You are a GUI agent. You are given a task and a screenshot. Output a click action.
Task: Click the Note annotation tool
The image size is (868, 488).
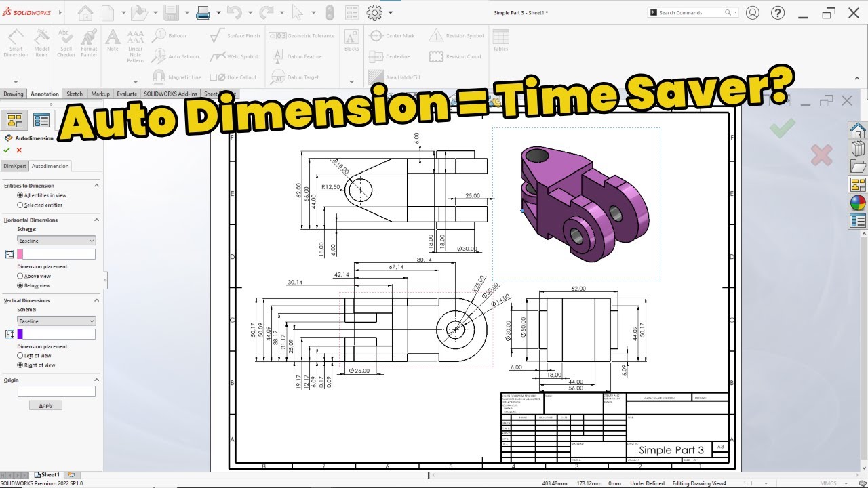(113, 41)
